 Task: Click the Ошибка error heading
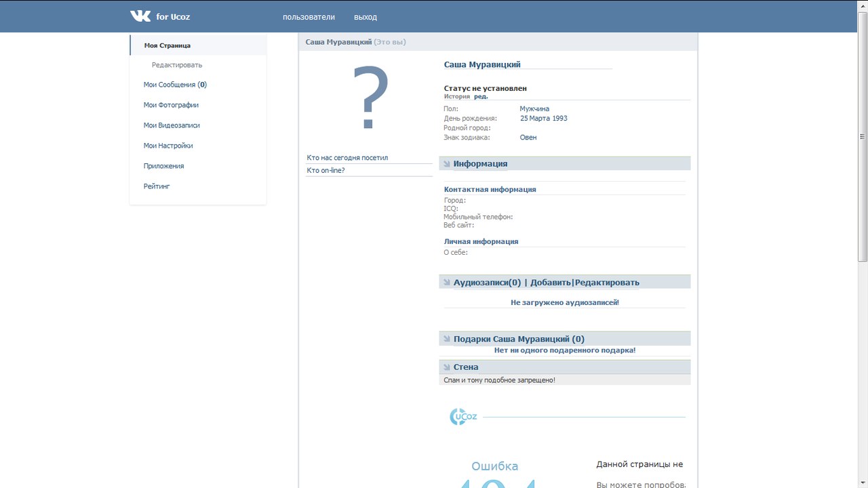point(495,466)
